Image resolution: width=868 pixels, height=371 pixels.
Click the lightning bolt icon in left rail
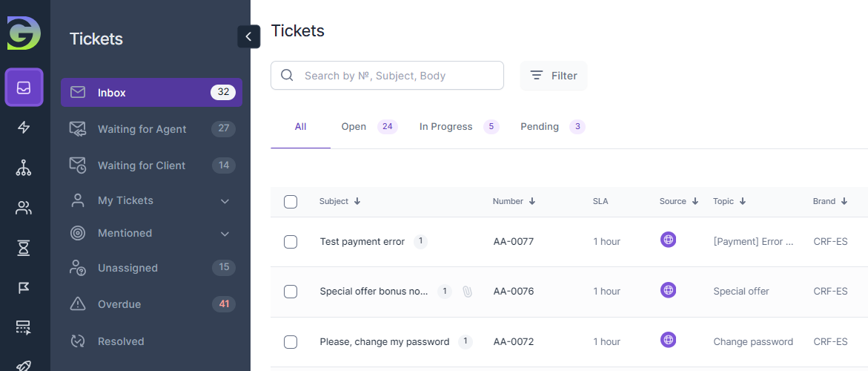24,128
